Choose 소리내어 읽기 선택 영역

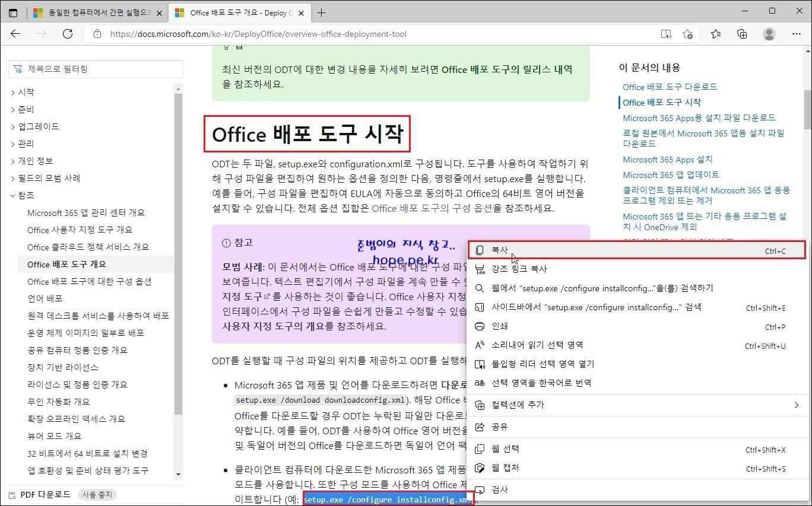pos(636,345)
